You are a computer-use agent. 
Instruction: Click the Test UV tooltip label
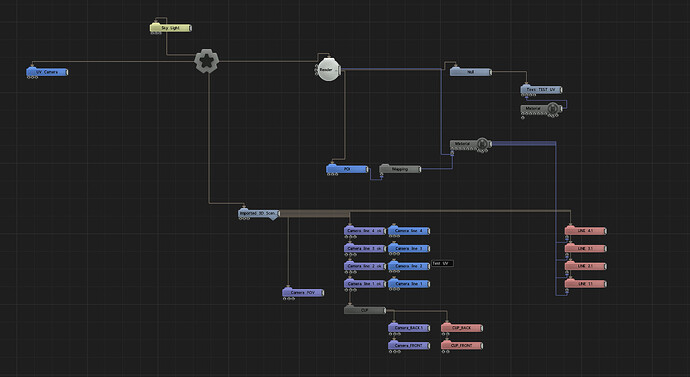pyautogui.click(x=442, y=264)
